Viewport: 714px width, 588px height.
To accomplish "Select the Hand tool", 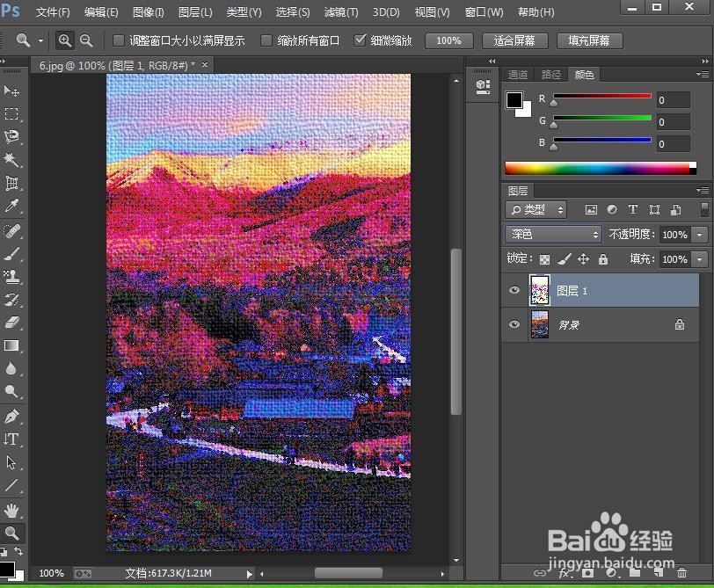I will point(11,511).
